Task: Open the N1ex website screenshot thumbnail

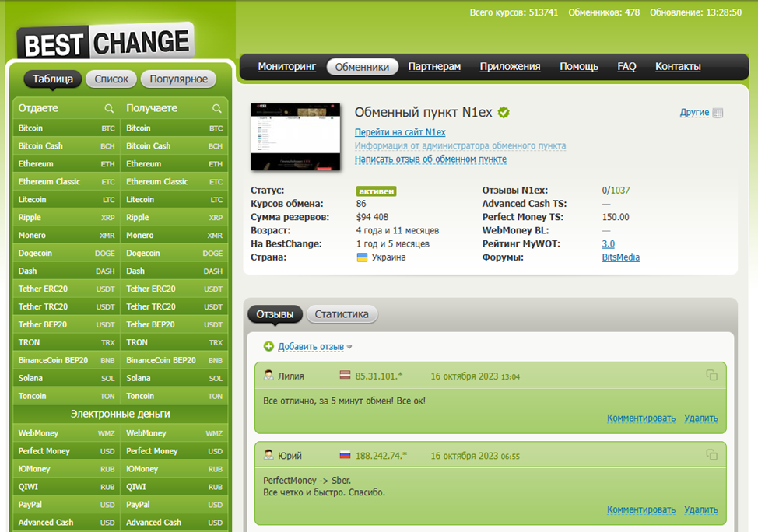Action: tap(296, 137)
